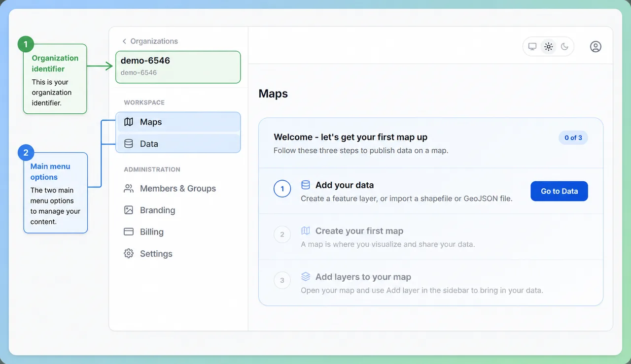Click the ADMINISTRATION section label
This screenshot has height=364, width=631.
coord(152,169)
